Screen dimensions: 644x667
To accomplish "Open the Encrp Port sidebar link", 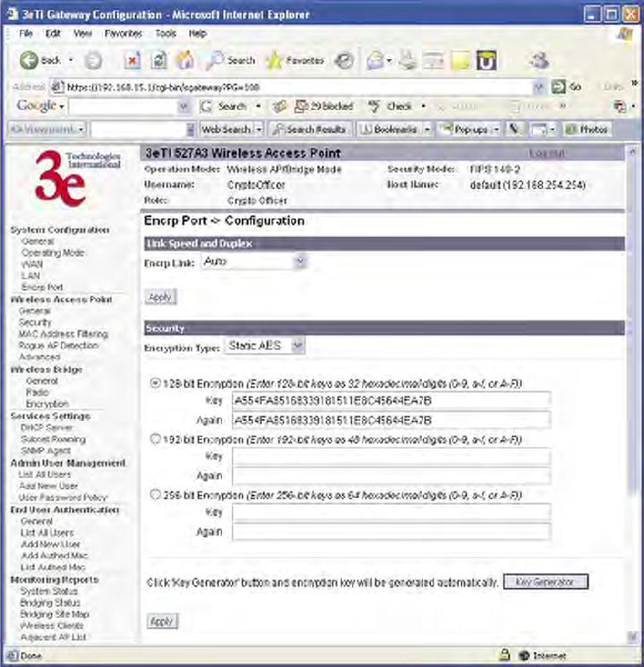I will point(42,287).
